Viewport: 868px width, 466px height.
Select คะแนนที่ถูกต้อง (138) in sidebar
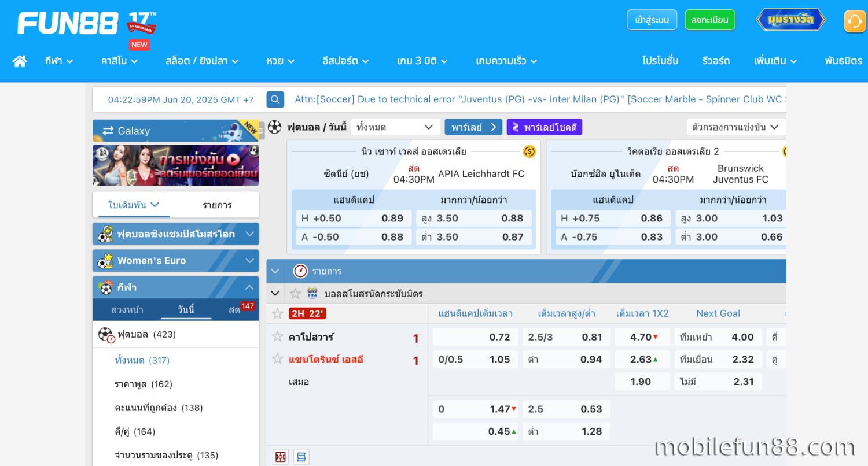click(159, 408)
